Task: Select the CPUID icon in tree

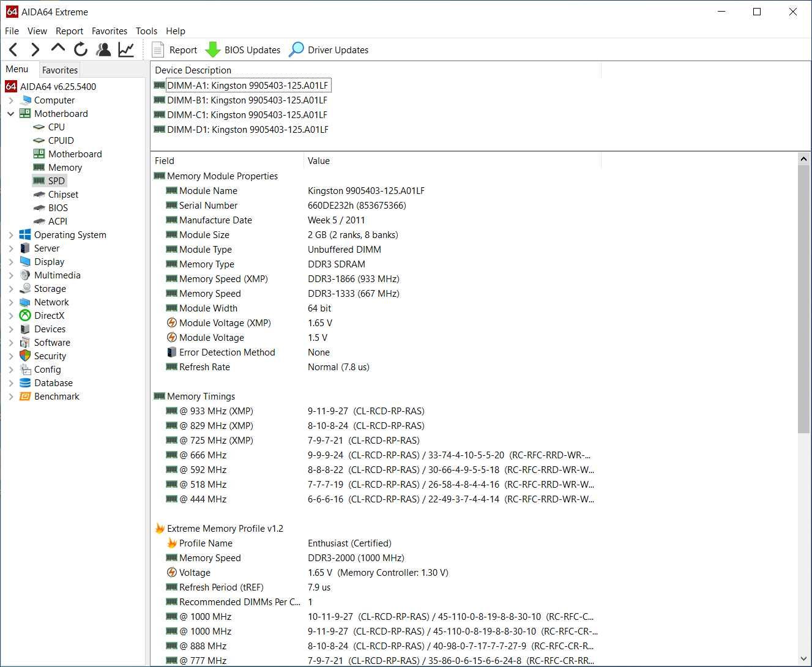Action: (39, 141)
